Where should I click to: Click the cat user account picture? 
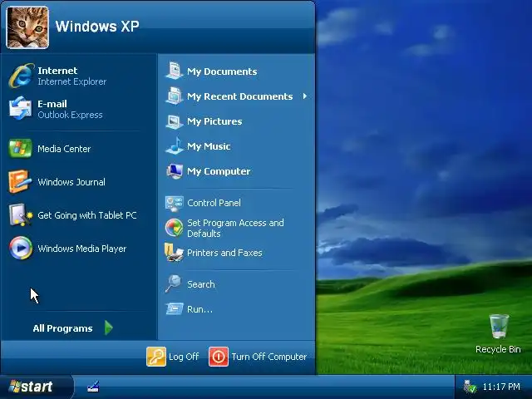coord(27,27)
